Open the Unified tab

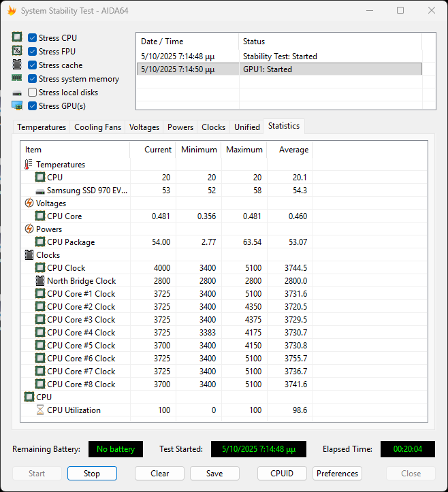[247, 127]
